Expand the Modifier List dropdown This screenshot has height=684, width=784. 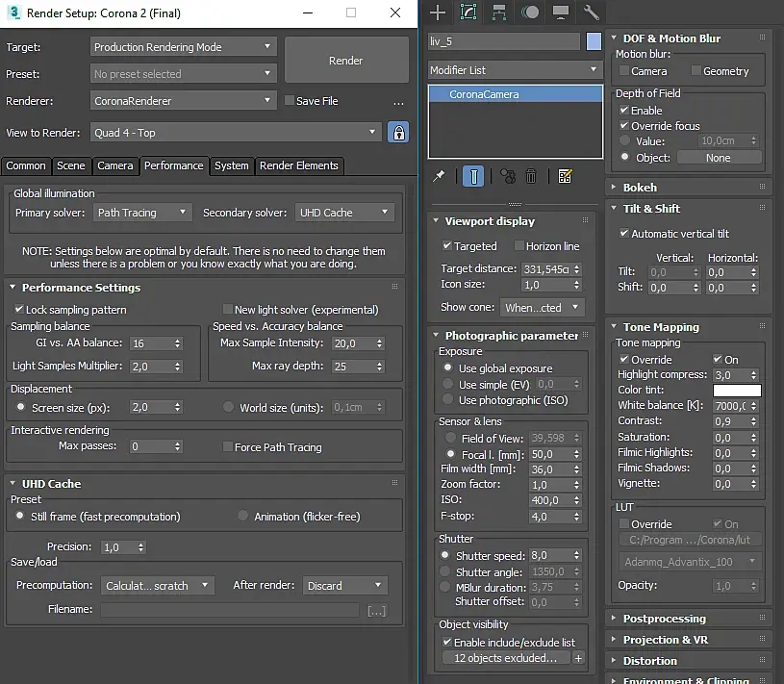click(x=515, y=70)
